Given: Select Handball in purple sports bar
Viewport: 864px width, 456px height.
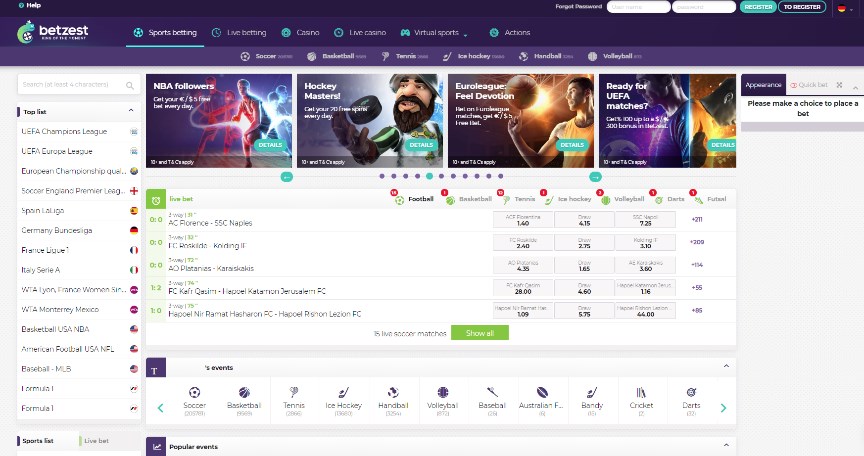Looking at the screenshot, I should coord(546,56).
